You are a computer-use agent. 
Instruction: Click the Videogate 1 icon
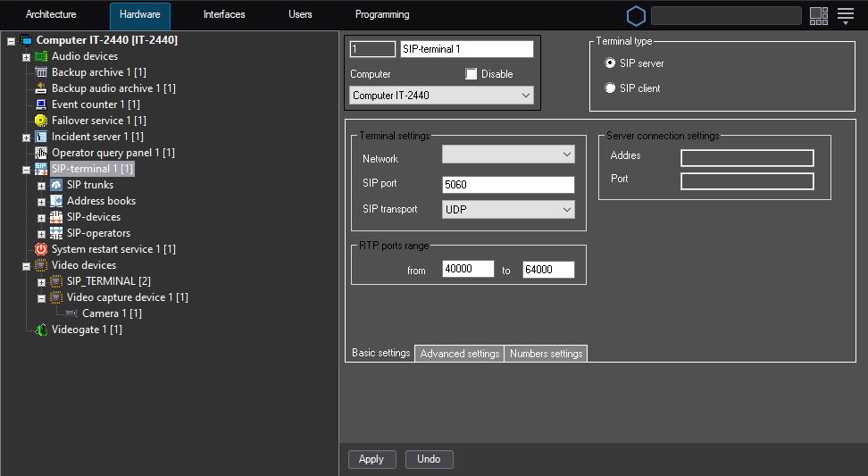(41, 330)
